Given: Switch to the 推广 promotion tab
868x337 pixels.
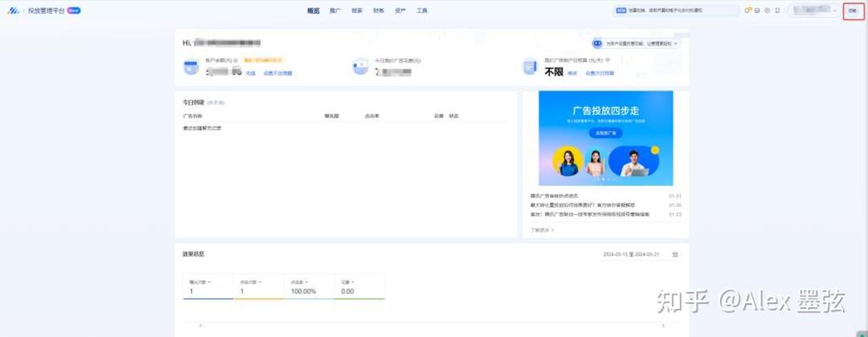Looking at the screenshot, I should pos(335,10).
